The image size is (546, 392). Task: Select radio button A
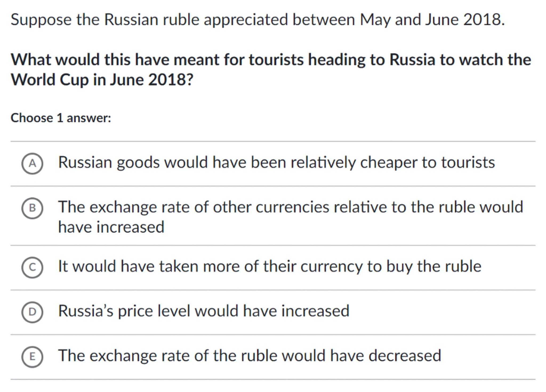(x=32, y=163)
